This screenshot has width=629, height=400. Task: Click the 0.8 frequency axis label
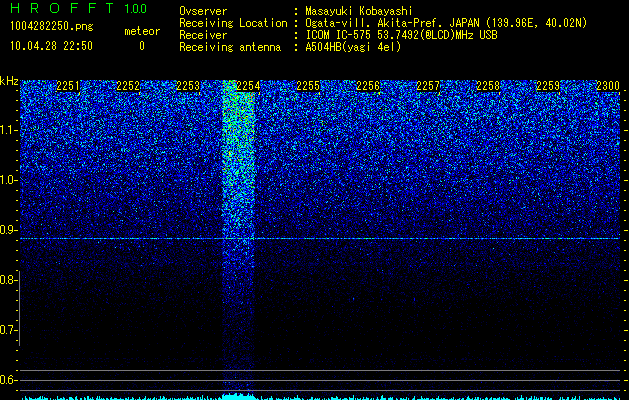tap(8, 280)
